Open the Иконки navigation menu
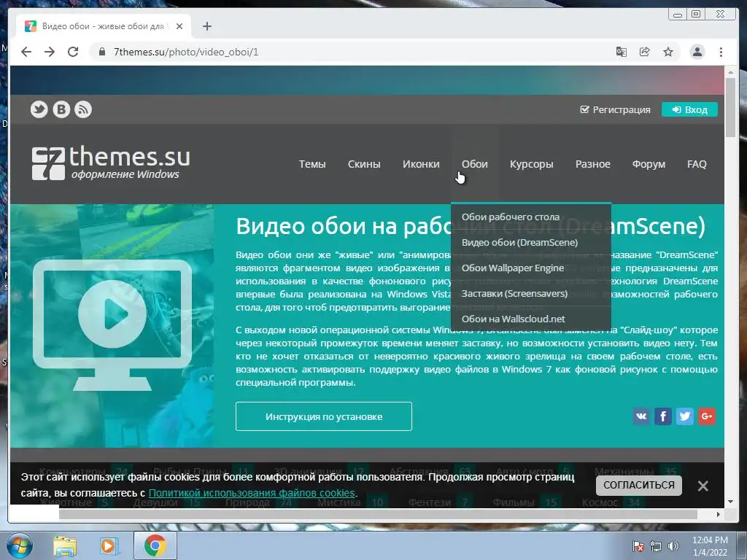The width and height of the screenshot is (747, 560). (x=421, y=164)
